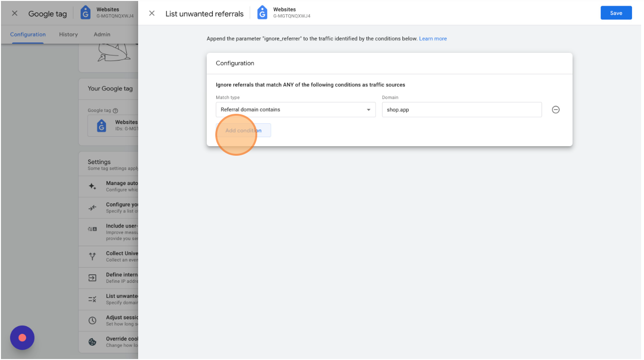Select the Configuration tab
Screen dimensions: 644x360
click(28, 34)
